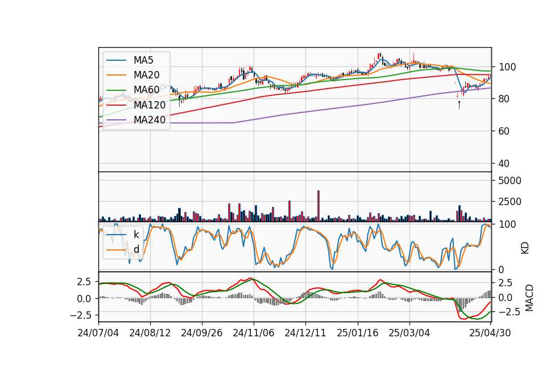The image size is (546, 392).
Task: Click the orange MA20 legend line sample
Action: (116, 75)
